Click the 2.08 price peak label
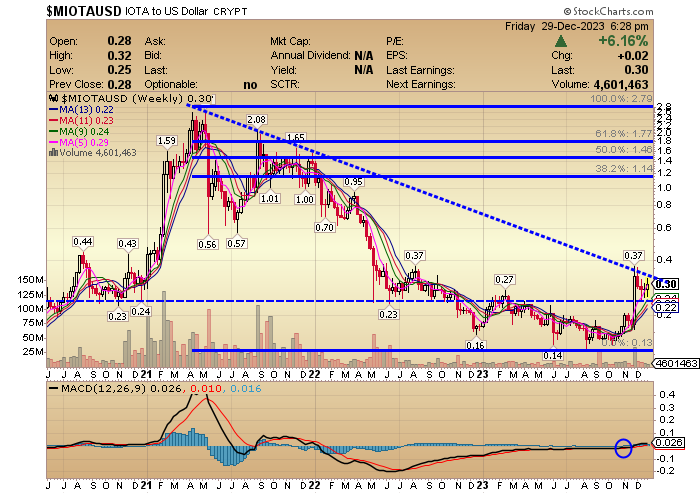 [x=257, y=120]
